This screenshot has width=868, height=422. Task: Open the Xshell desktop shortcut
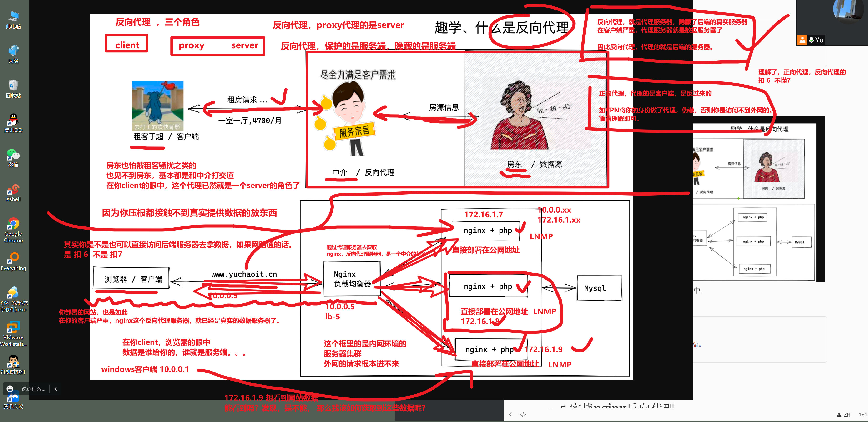pos(14,192)
